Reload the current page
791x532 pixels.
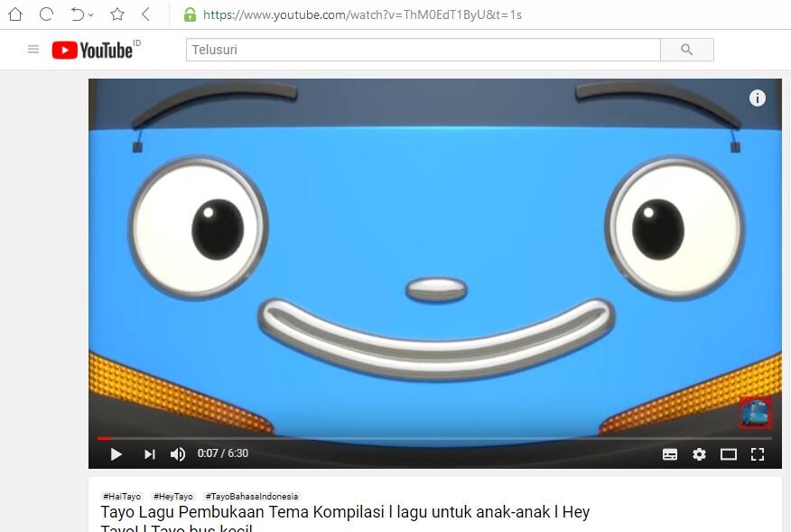coord(46,14)
